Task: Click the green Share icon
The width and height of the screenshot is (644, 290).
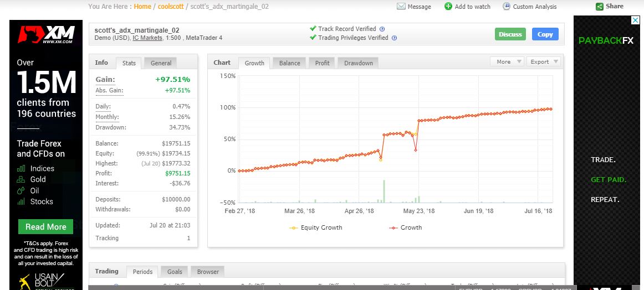Action: pyautogui.click(x=600, y=7)
